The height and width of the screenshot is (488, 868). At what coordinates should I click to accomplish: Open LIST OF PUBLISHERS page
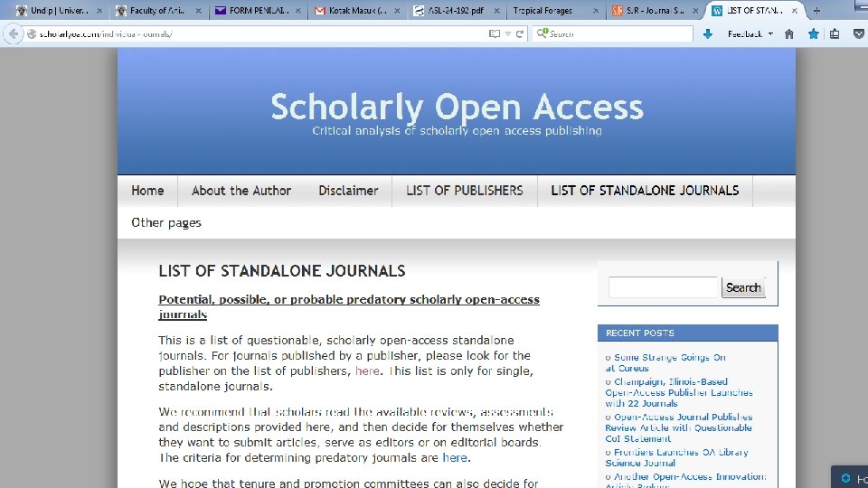[x=465, y=191]
